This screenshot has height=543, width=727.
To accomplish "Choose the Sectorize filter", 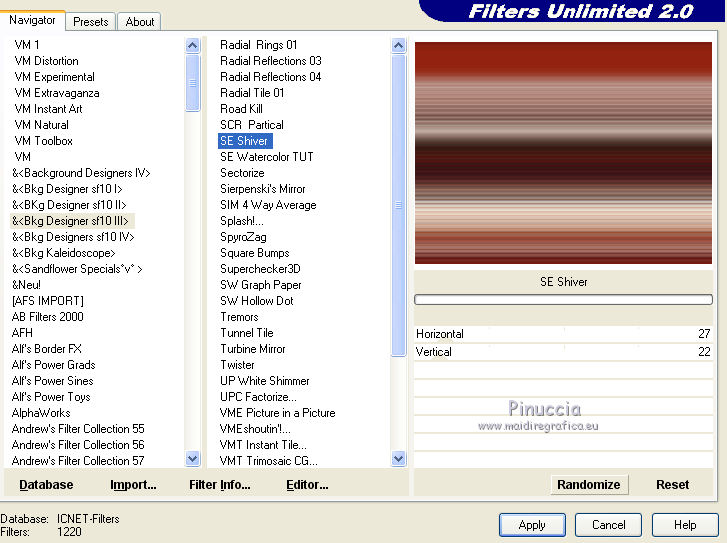I will point(242,173).
